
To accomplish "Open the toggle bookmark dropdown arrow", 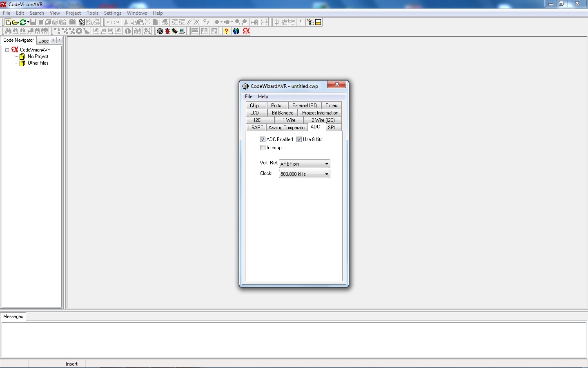I will pos(221,22).
